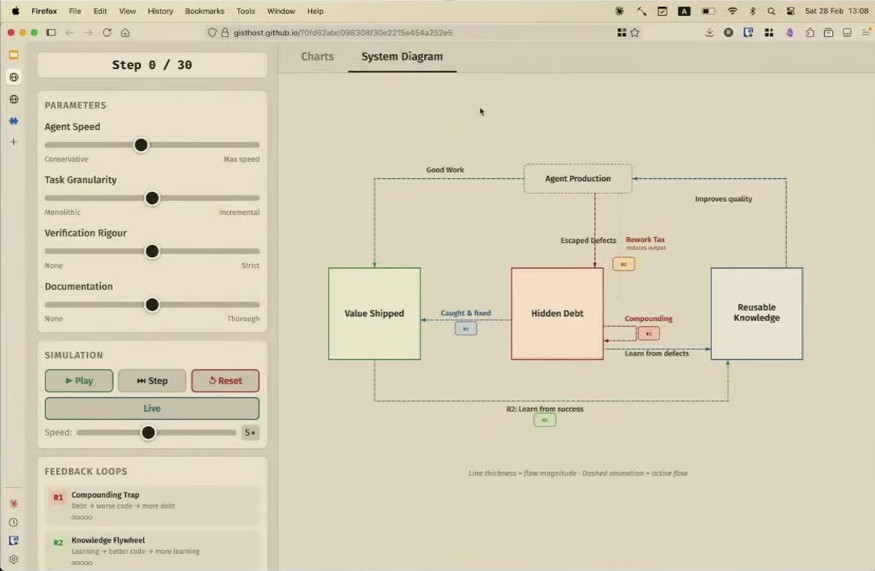Toggle the Firefox sidebar icon
Viewport: 875px width, 571px height.
pos(51,32)
